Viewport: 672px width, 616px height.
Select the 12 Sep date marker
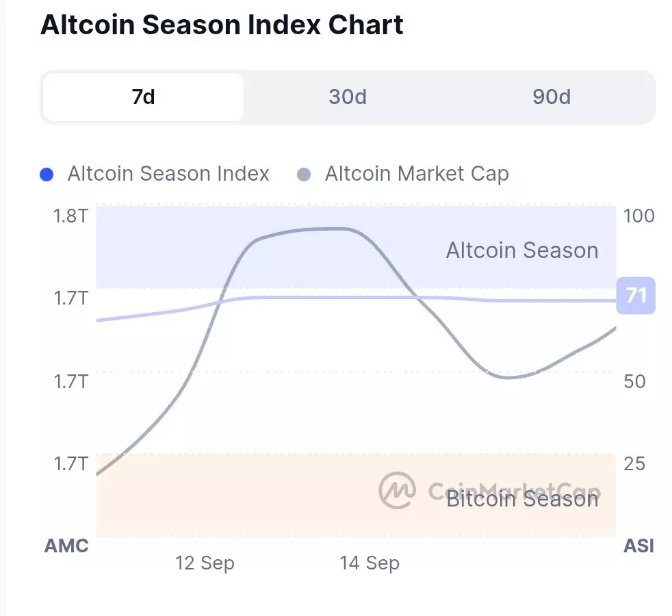205,563
